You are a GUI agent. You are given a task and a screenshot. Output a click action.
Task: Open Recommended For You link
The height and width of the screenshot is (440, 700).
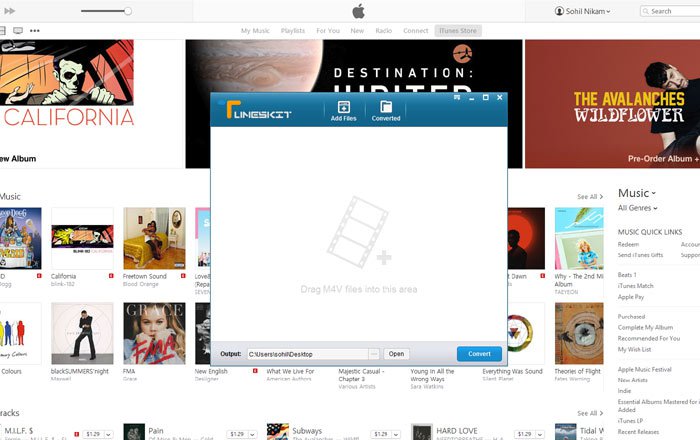click(x=649, y=338)
